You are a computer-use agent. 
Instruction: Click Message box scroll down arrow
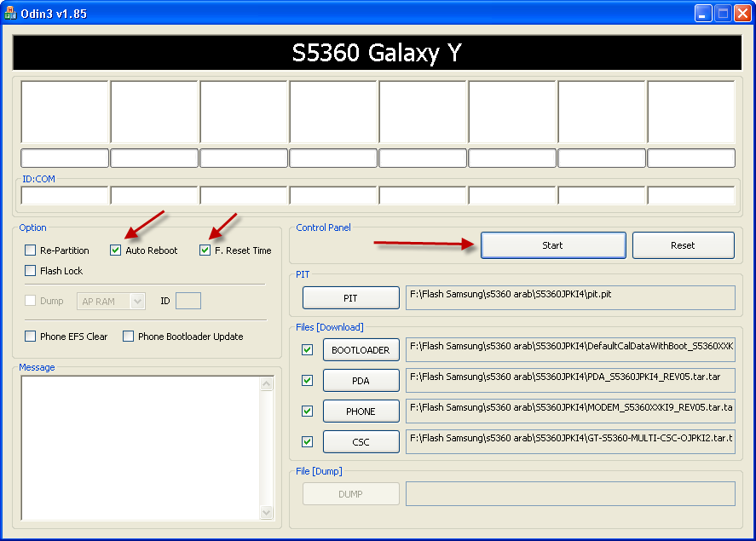click(x=267, y=512)
